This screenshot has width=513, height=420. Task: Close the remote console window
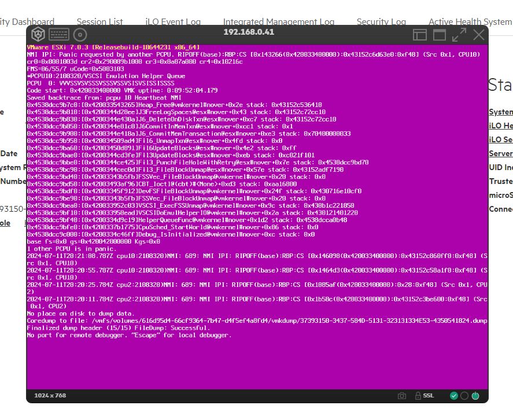point(479,35)
